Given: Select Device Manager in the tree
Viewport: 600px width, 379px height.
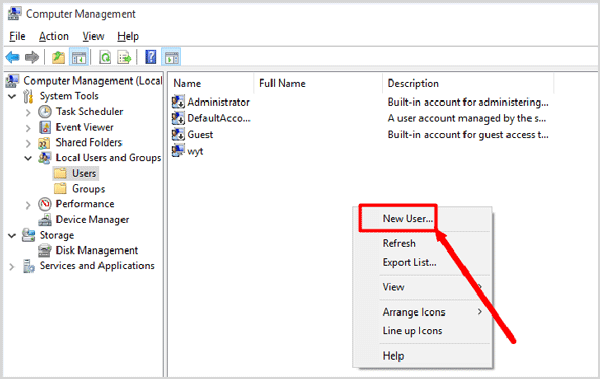Looking at the screenshot, I should click(x=92, y=219).
